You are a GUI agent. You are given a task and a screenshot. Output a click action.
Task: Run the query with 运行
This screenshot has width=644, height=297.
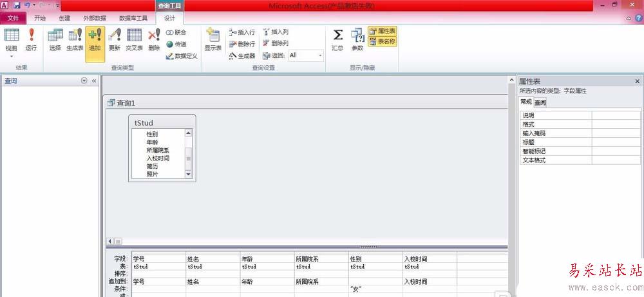pos(31,40)
